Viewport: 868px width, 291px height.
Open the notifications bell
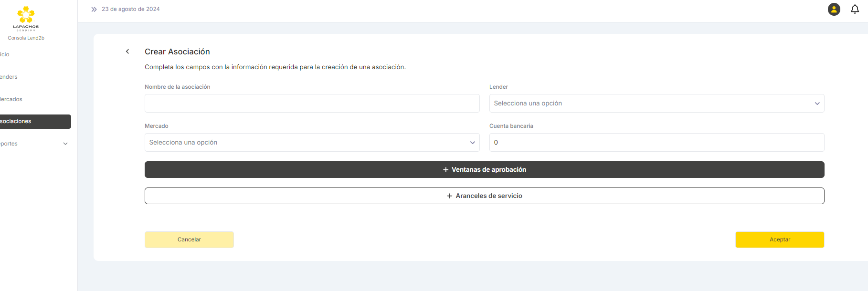(855, 9)
